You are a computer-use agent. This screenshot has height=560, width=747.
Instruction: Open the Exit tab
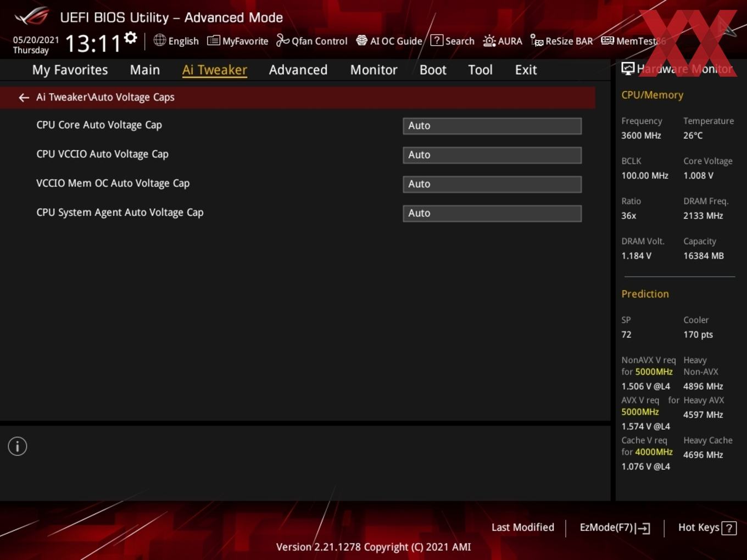pyautogui.click(x=526, y=70)
